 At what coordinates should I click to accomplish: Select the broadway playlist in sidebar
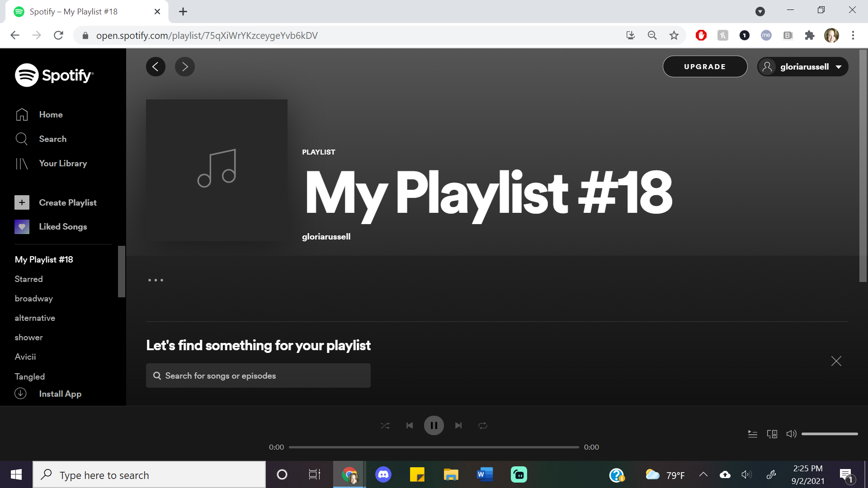click(x=33, y=299)
